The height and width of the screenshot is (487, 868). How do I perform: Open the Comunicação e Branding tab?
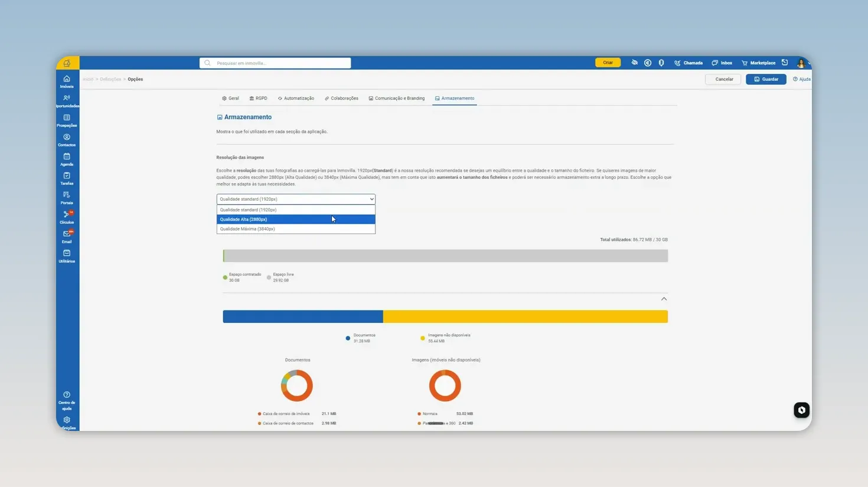pyautogui.click(x=397, y=99)
